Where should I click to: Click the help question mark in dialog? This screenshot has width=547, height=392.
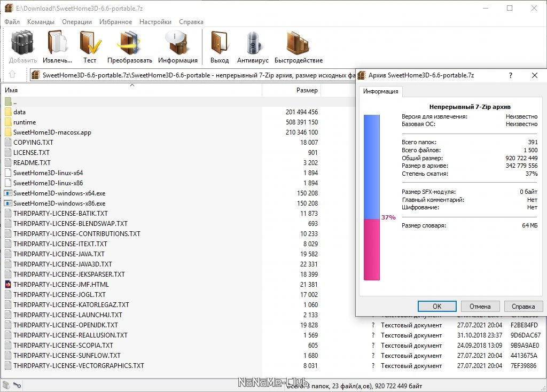coord(510,75)
